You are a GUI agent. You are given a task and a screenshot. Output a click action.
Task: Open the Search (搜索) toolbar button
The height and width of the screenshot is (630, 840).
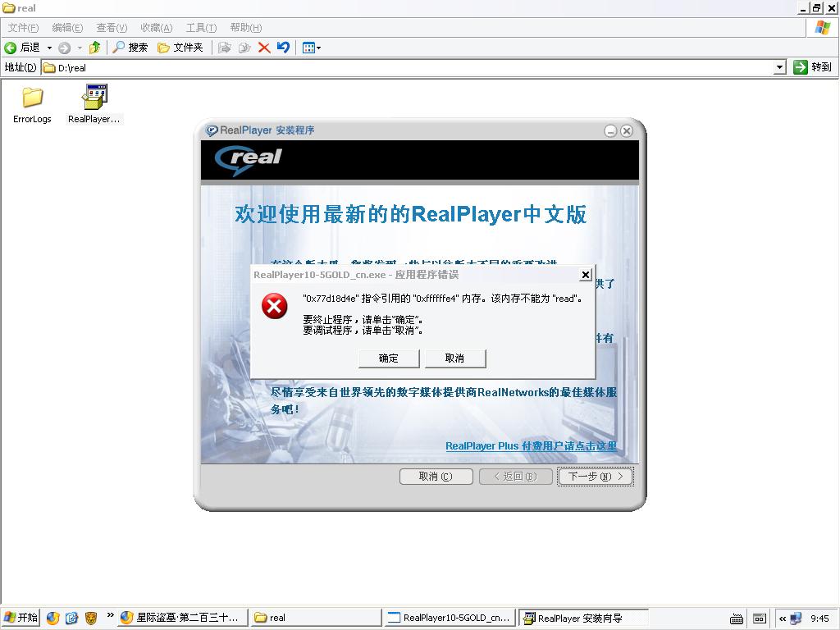point(130,48)
